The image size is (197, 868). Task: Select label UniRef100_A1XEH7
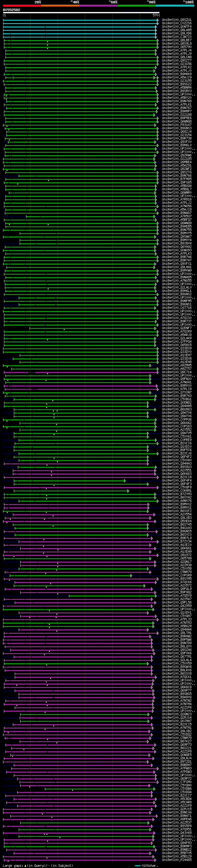(x=176, y=355)
